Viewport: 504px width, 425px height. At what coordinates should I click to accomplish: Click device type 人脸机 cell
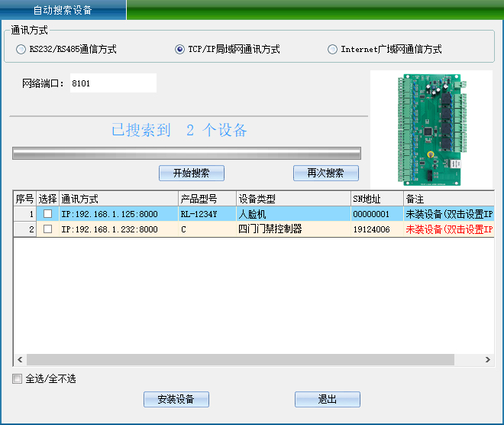point(293,214)
